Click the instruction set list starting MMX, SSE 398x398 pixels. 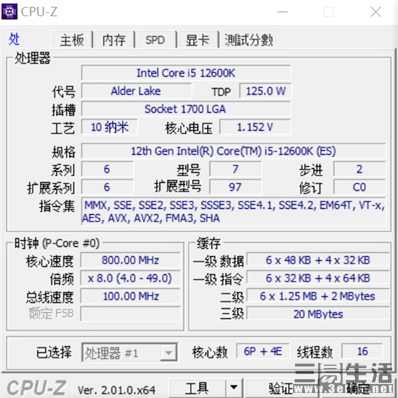coord(233,212)
